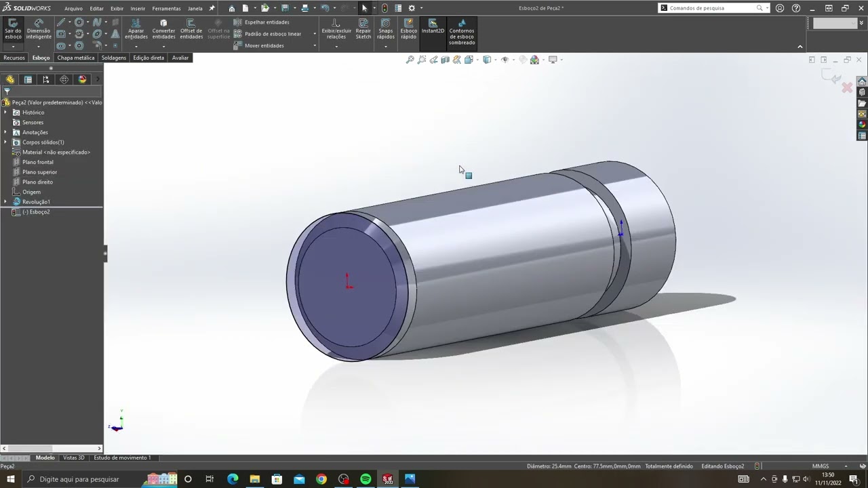Open DisplayManager tab icon

pyautogui.click(x=82, y=79)
